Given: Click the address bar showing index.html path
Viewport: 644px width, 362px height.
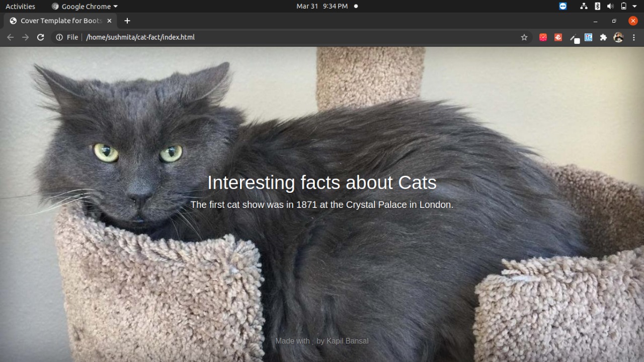Looking at the screenshot, I should coord(141,37).
